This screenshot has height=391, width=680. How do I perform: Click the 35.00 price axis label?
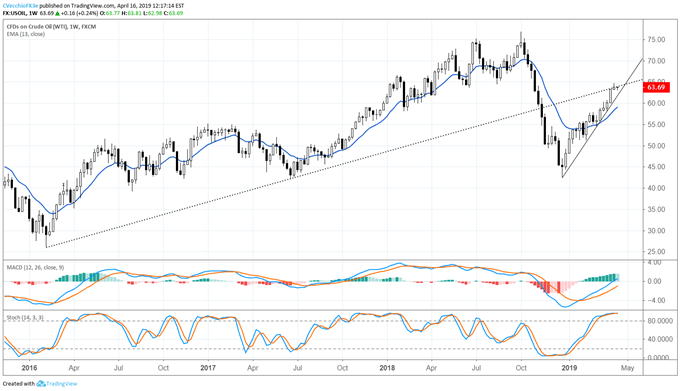pos(656,209)
